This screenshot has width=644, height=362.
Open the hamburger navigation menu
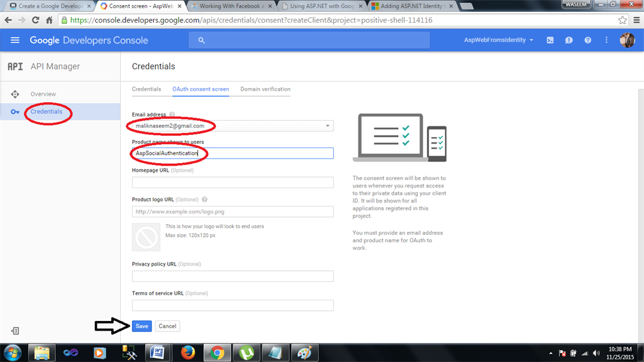pos(15,40)
